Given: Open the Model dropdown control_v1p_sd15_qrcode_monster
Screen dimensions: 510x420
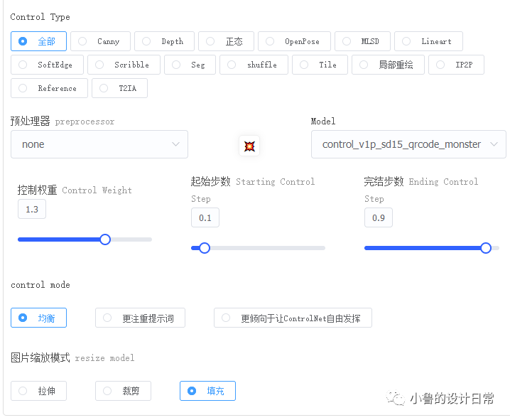Looking at the screenshot, I should tap(408, 144).
